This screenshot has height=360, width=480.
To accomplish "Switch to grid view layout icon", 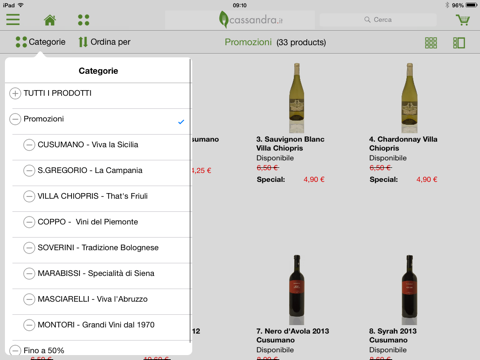I will (431, 43).
